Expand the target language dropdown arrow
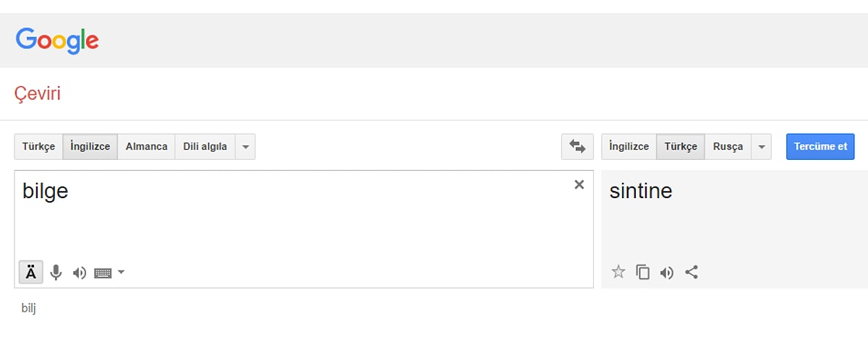The image size is (868, 337). tap(761, 147)
